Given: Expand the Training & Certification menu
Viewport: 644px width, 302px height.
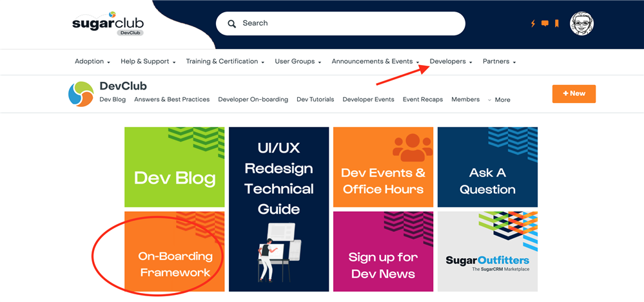Looking at the screenshot, I should pos(225,62).
